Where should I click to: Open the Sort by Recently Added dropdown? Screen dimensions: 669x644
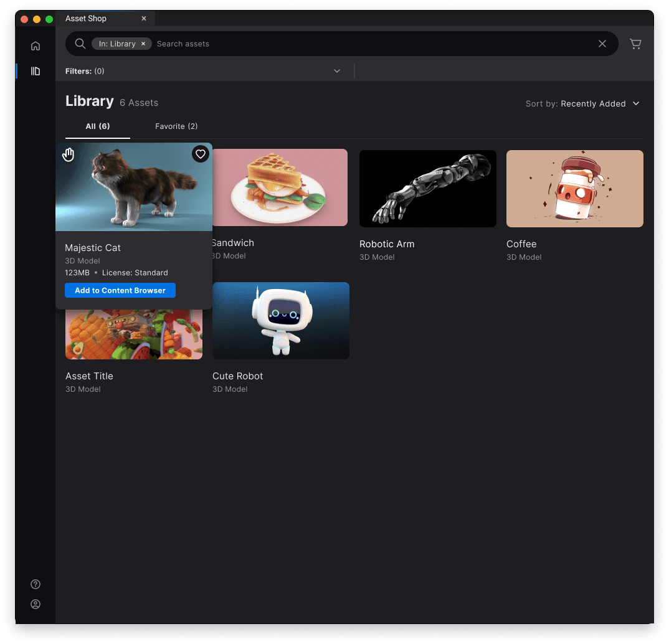click(583, 103)
